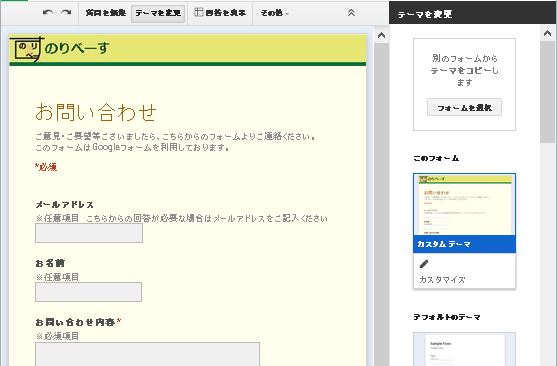
Task: Click the form preview scroll-up arrow
Action: [x=382, y=35]
